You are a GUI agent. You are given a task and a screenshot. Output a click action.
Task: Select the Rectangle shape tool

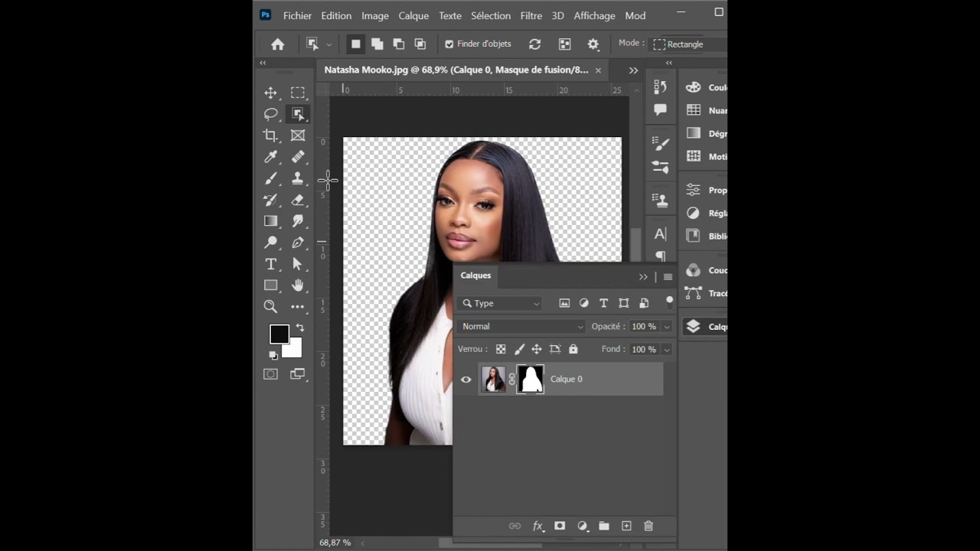(x=270, y=285)
